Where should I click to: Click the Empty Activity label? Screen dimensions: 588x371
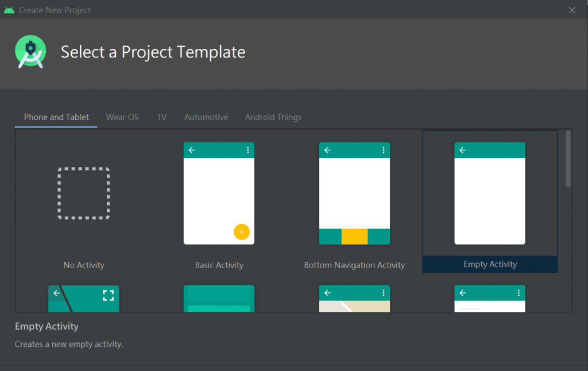pos(490,264)
